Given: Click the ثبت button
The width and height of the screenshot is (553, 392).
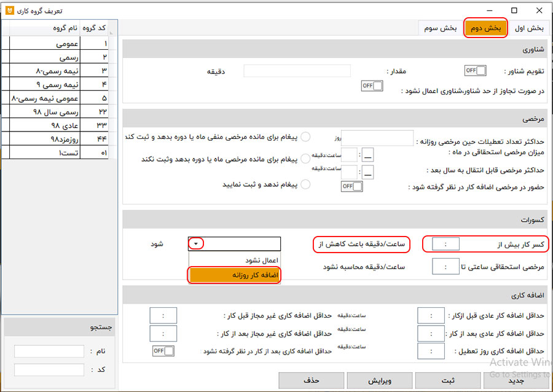Looking at the screenshot, I should (448, 381).
